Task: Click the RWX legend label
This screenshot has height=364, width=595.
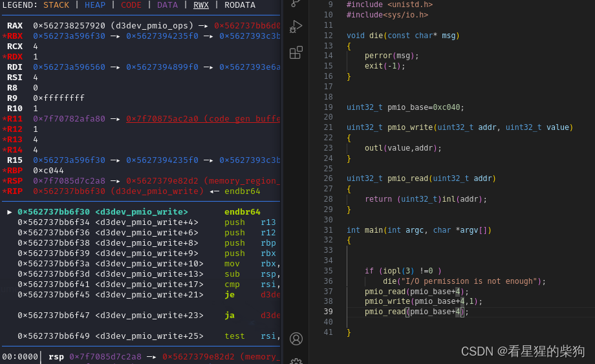Action: click(x=201, y=5)
